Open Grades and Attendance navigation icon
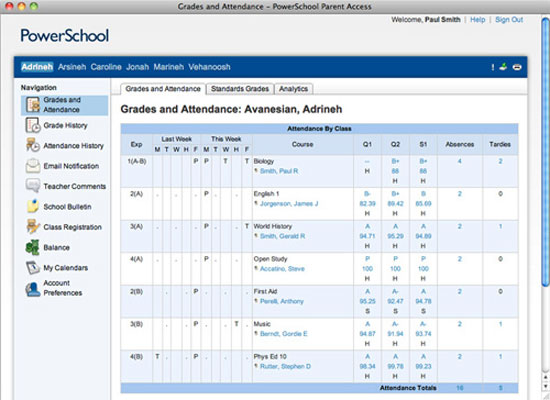 33,105
